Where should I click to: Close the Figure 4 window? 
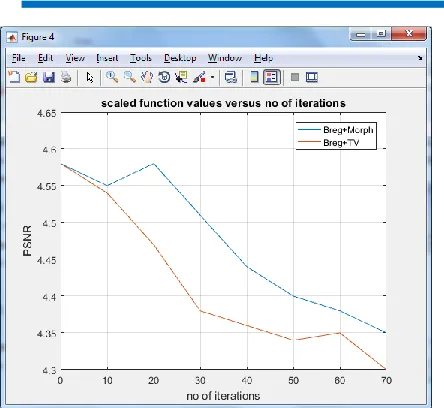click(x=409, y=34)
